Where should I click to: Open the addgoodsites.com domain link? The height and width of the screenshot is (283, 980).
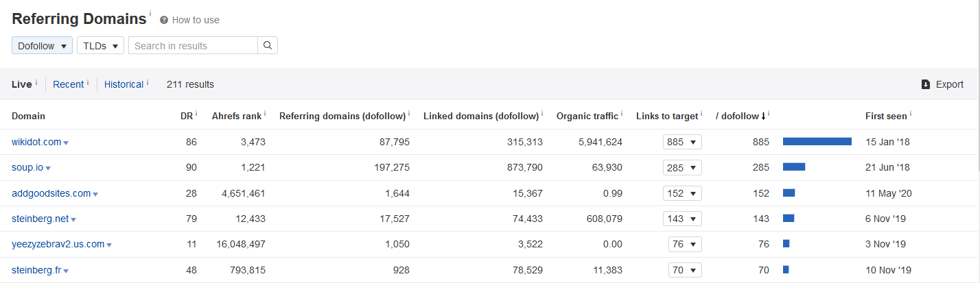pyautogui.click(x=51, y=193)
